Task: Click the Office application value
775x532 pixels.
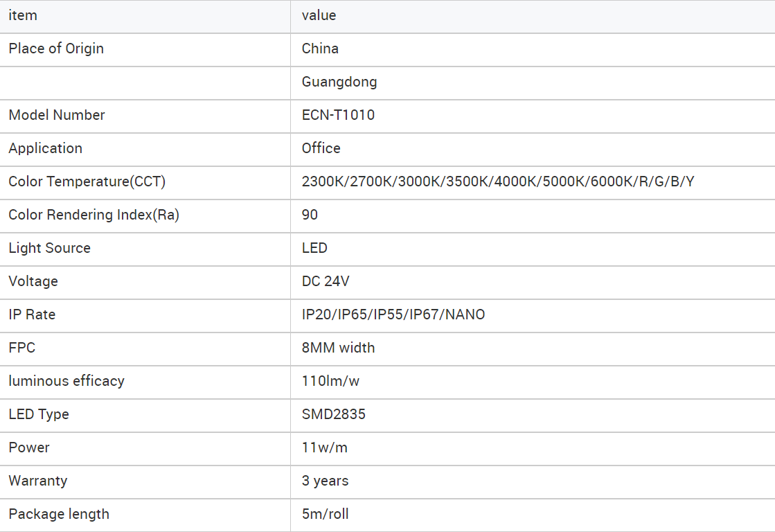Action: 321,148
